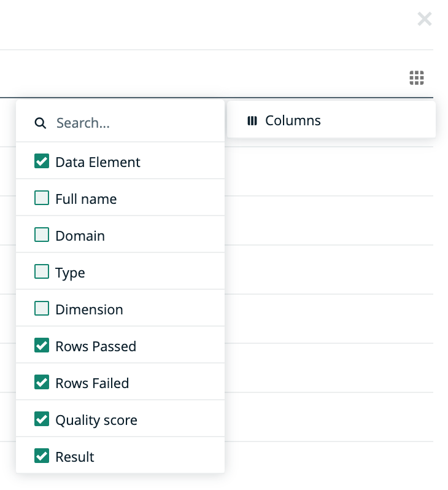Image resolution: width=448 pixels, height=490 pixels.
Task: Click the Columns bars icon
Action: click(252, 121)
